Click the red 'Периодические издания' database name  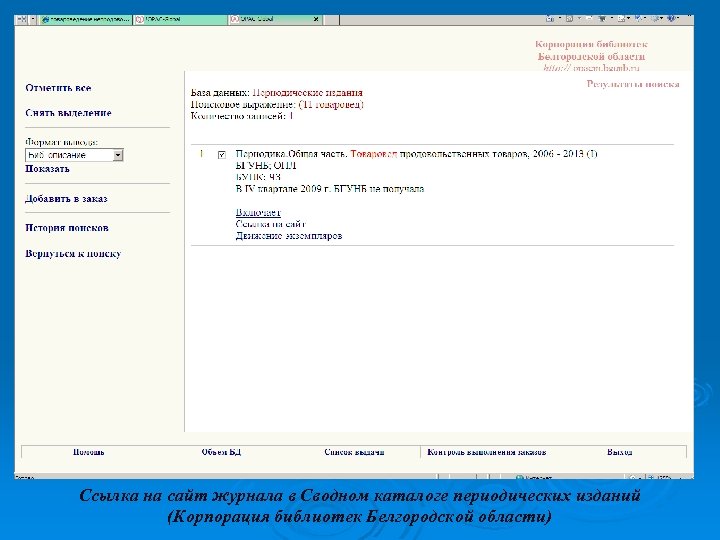click(x=308, y=93)
